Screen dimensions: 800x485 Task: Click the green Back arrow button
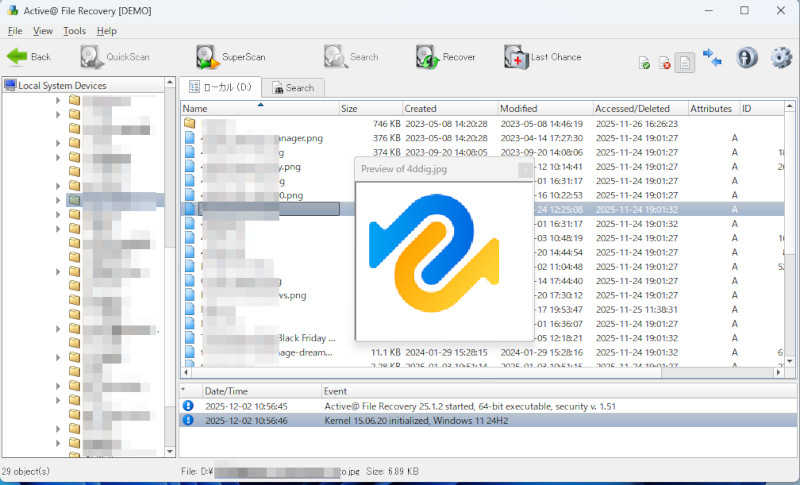pyautogui.click(x=29, y=57)
